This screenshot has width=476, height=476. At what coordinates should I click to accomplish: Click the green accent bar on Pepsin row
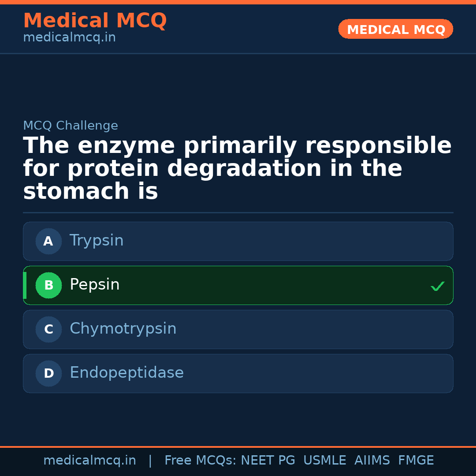point(25,285)
